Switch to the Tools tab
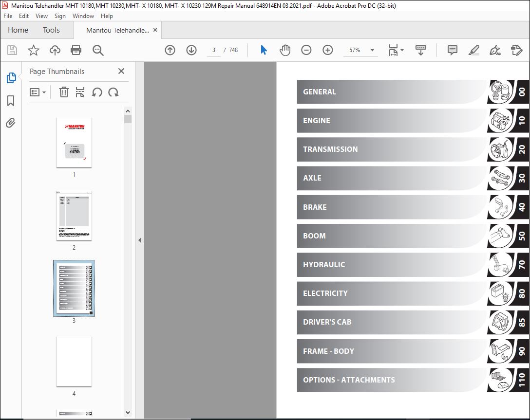Image resolution: width=530 pixels, height=420 pixels. [x=51, y=30]
